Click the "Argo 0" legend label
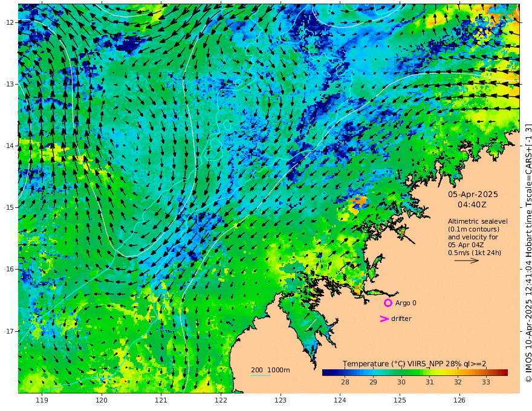The height and width of the screenshot is (411, 532). pyautogui.click(x=406, y=303)
